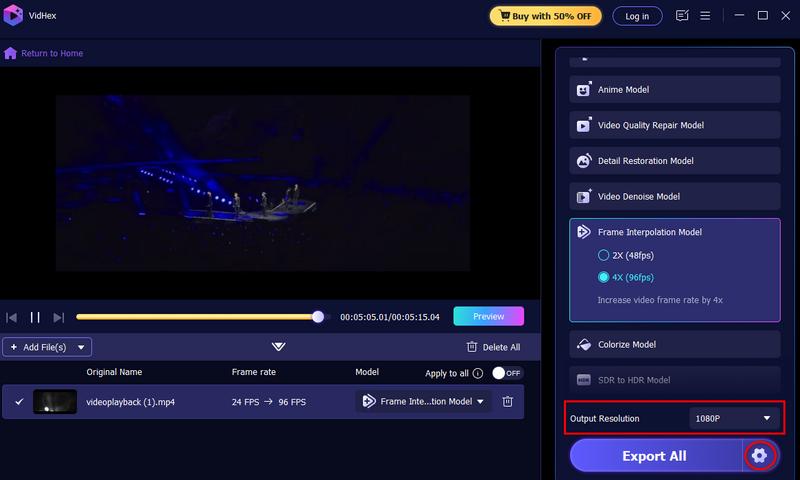800x480 pixels.
Task: Click the Apply to all info icon
Action: coord(478,373)
